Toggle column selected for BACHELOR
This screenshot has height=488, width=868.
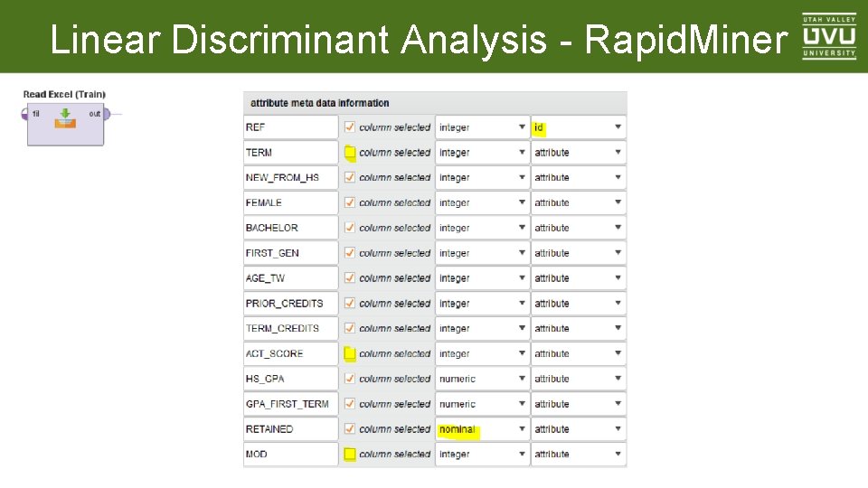[x=349, y=228]
